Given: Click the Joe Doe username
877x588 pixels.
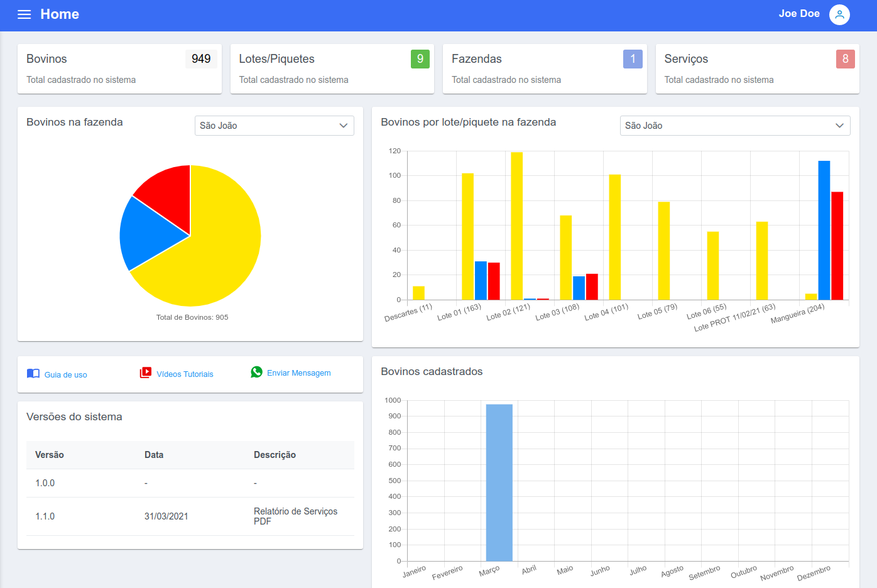Looking at the screenshot, I should [x=799, y=14].
